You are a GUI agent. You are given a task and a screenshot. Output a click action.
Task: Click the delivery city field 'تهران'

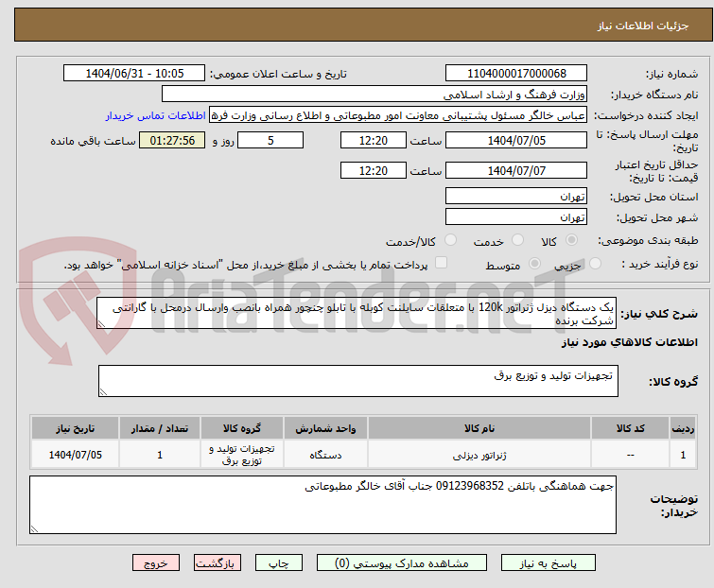coord(516,217)
